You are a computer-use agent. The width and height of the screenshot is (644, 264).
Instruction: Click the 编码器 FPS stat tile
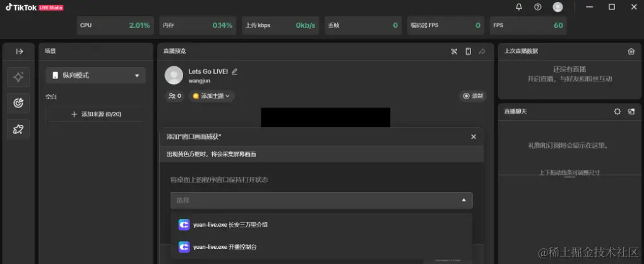pos(446,25)
